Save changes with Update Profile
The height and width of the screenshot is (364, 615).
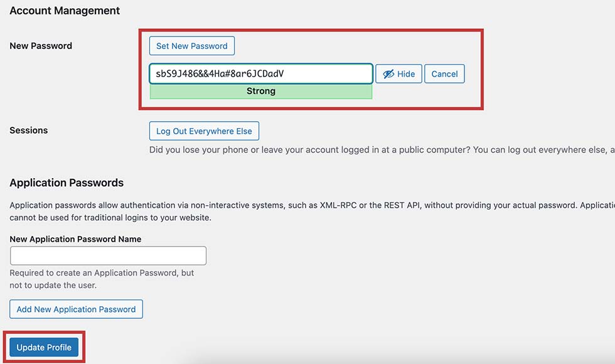(x=44, y=348)
